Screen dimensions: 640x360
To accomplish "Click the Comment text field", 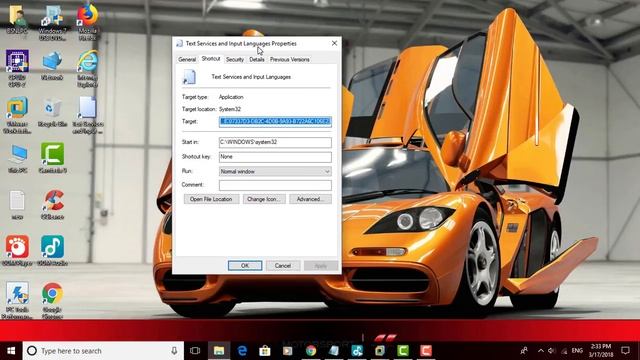I will (x=275, y=185).
